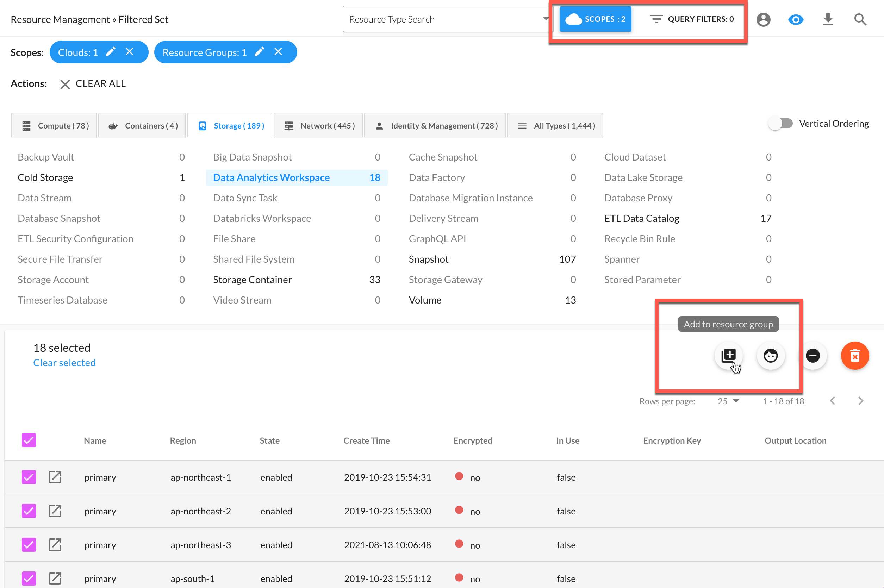Click the face-shaped bot action icon
The image size is (884, 588).
tap(770, 356)
